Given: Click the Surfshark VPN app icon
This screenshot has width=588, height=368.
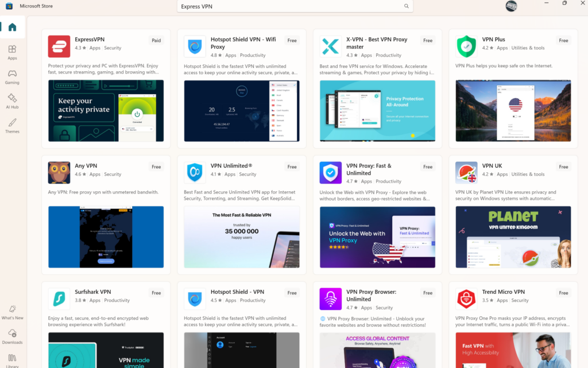Looking at the screenshot, I should click(59, 299).
